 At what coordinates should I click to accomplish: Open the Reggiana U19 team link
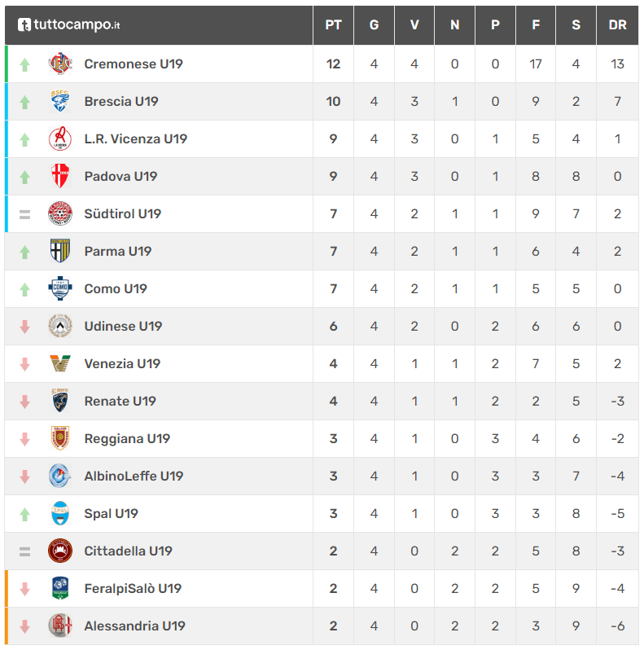click(127, 438)
